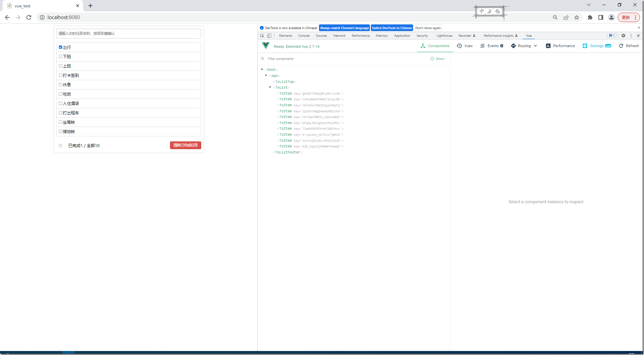Open DevTools more options menu
Image resolution: width=644 pixels, height=355 pixels.
pyautogui.click(x=631, y=36)
